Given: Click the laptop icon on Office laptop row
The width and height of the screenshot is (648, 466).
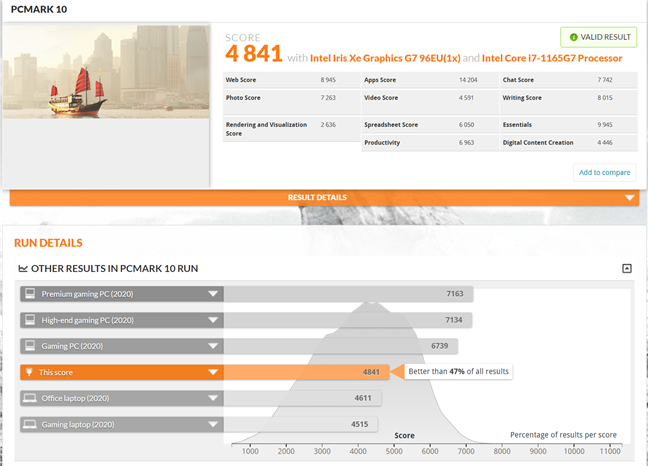Looking at the screenshot, I should (x=30, y=398).
